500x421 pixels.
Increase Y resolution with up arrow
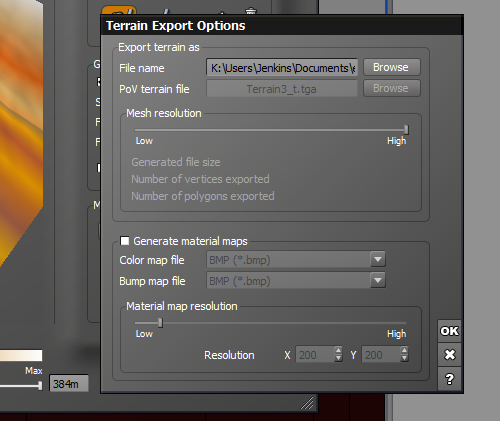point(404,350)
